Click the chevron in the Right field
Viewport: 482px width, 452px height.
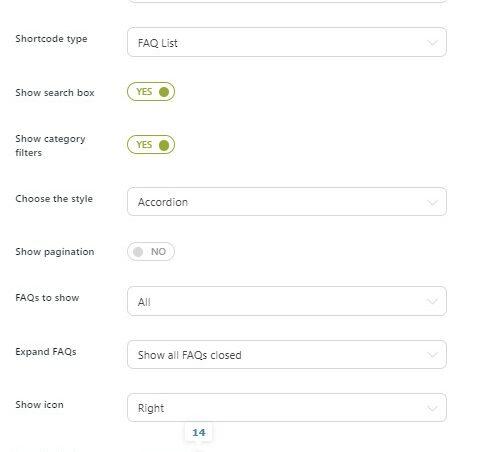tap(432, 408)
